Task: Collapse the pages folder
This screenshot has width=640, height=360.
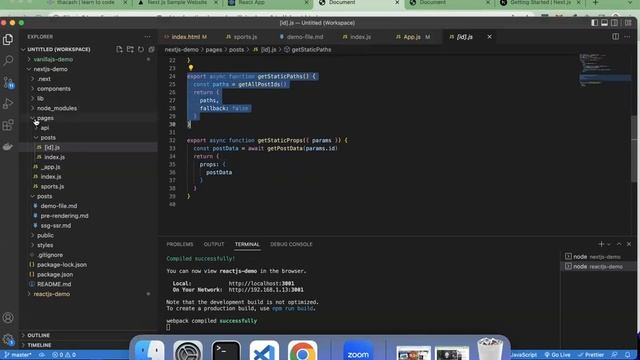Action: click(89, 118)
